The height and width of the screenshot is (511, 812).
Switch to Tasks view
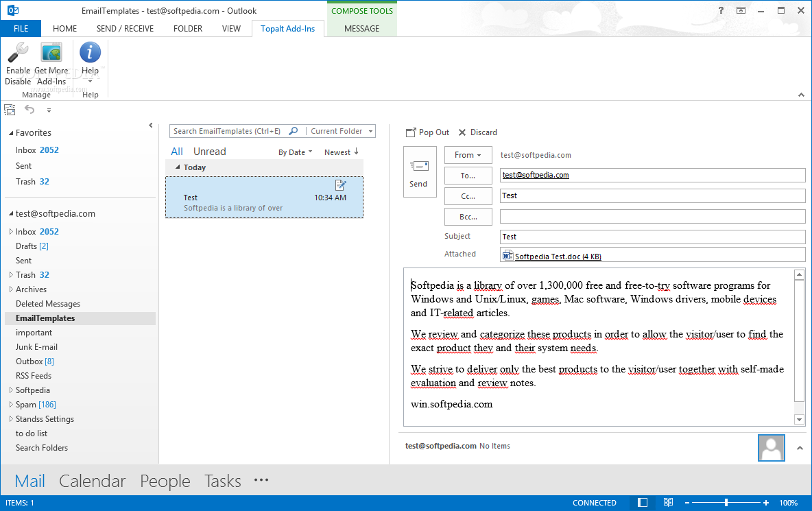pyautogui.click(x=223, y=481)
